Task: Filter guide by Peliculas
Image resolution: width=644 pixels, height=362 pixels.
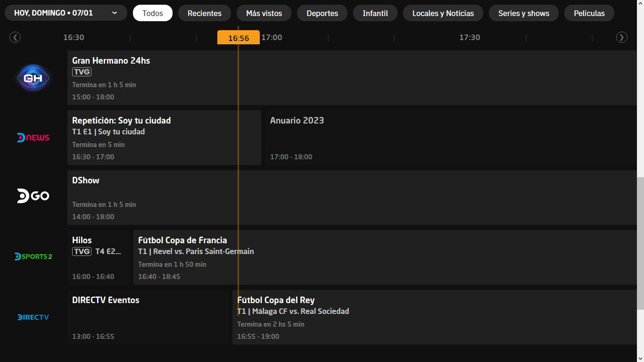Action: (x=589, y=13)
